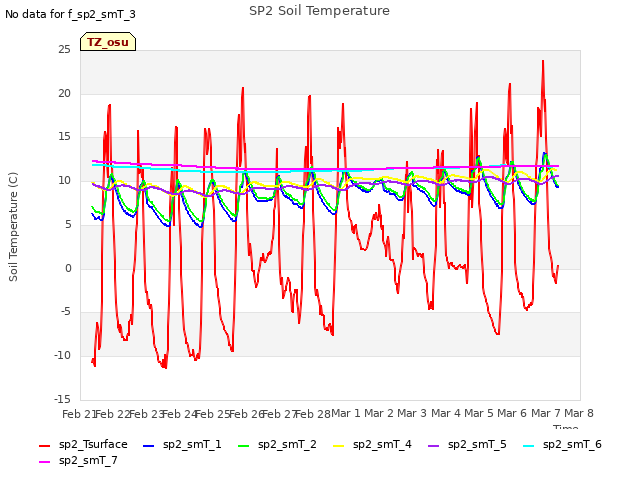Click the Mar 6 x-axis tick label
The width and height of the screenshot is (640, 480).
pos(512,413)
